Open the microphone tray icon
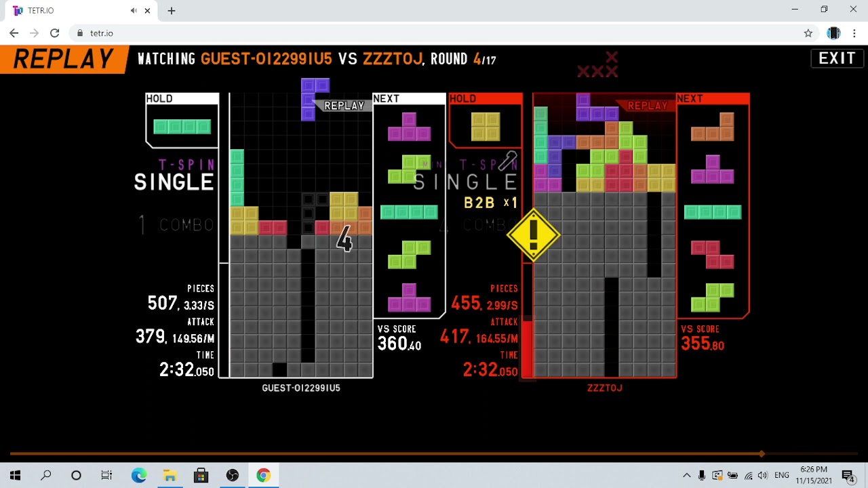This screenshot has width=868, height=488. click(x=702, y=475)
